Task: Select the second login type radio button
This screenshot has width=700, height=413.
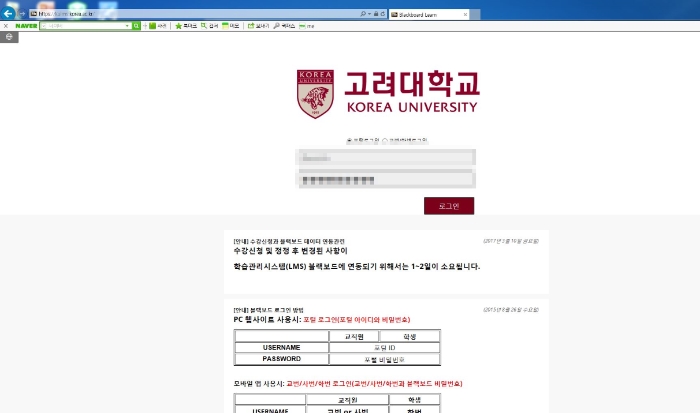Action: 385,140
